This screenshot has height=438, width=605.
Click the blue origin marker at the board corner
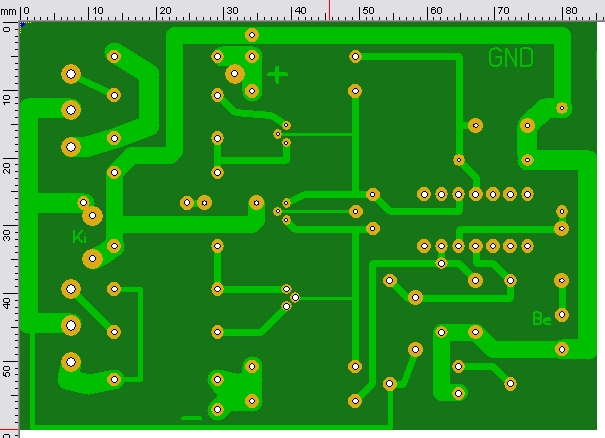22,24
